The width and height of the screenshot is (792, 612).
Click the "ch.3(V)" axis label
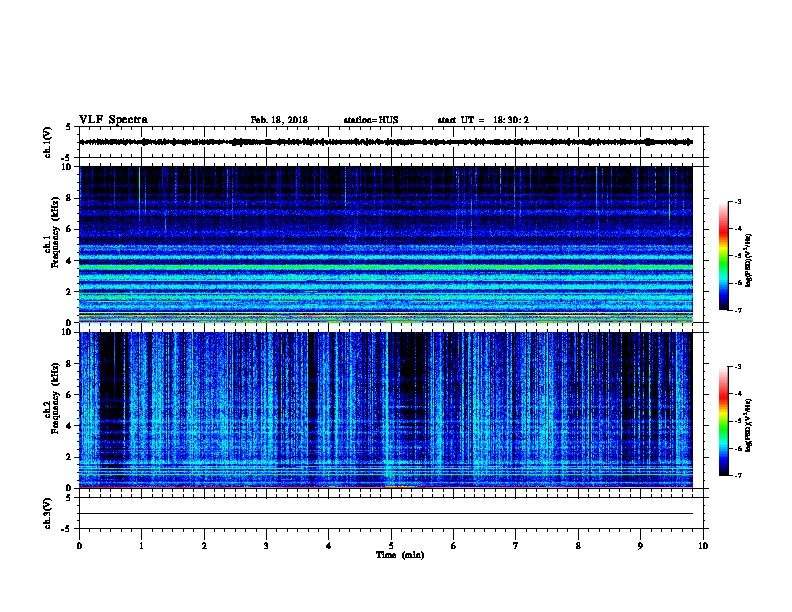pos(48,513)
